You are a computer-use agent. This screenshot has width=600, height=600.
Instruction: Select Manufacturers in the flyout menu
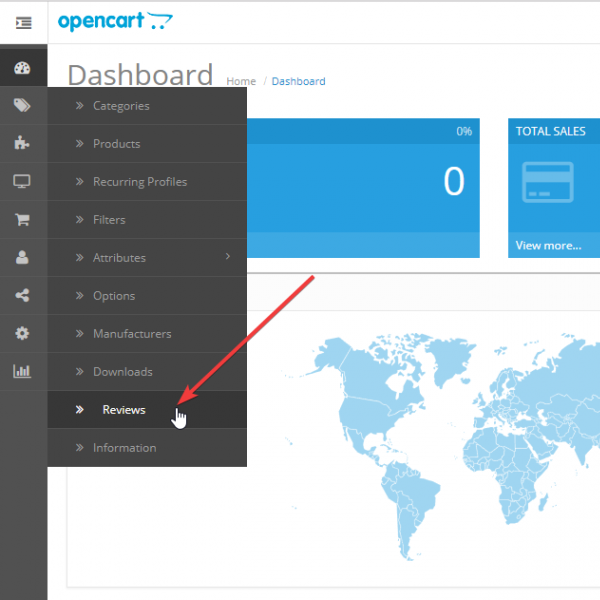click(x=132, y=334)
